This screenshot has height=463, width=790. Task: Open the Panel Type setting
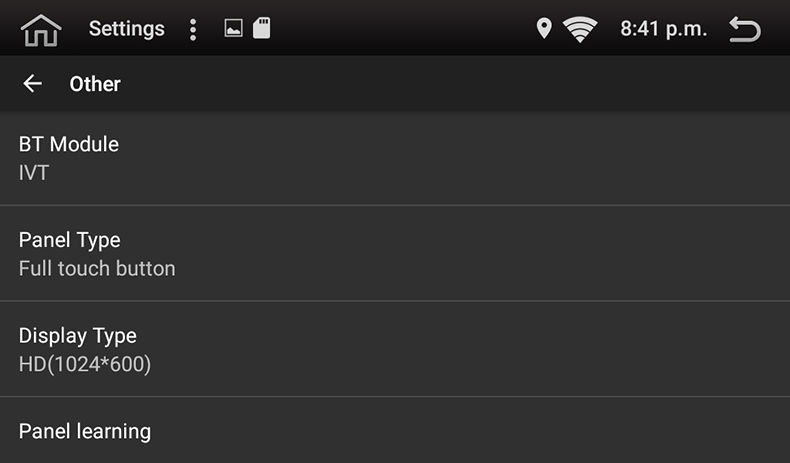click(395, 254)
